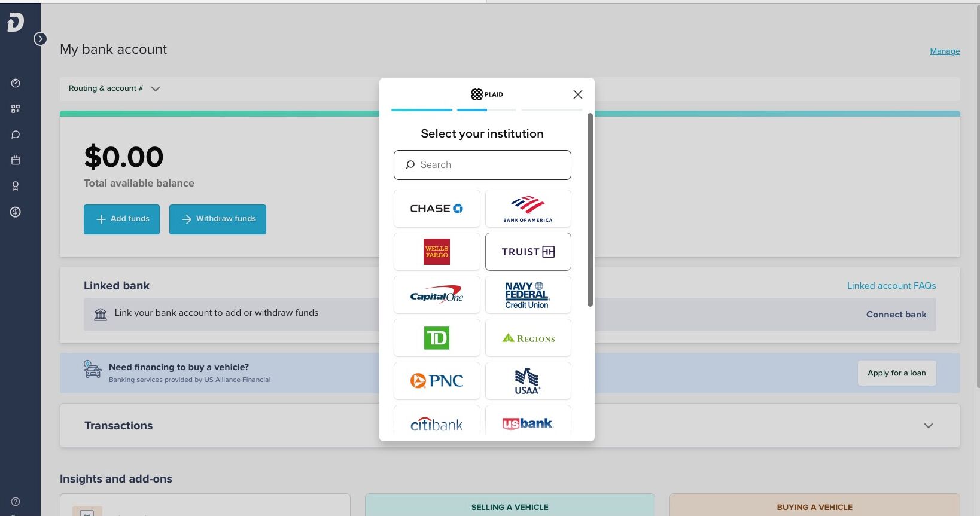Expand the sidebar with the arrow button

(40, 39)
